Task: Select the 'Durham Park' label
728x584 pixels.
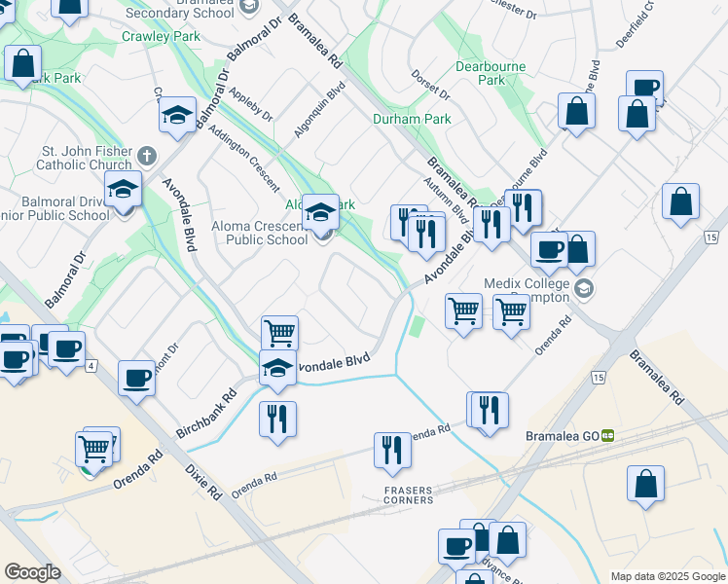Action: (x=412, y=120)
